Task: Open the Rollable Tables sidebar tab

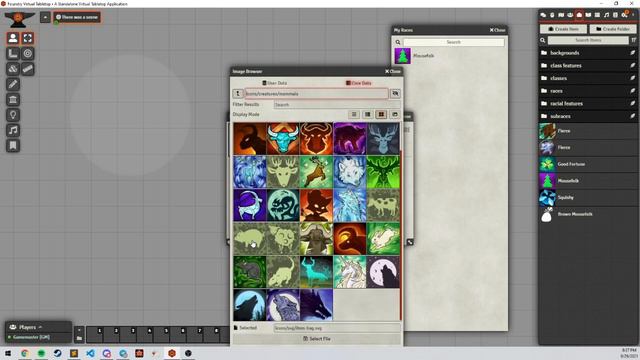Action: (597, 15)
